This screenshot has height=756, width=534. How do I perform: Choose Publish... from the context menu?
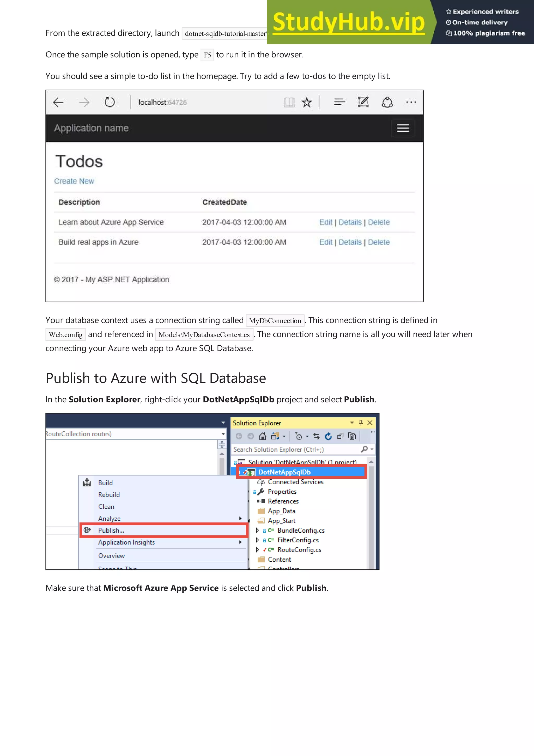tap(163, 530)
